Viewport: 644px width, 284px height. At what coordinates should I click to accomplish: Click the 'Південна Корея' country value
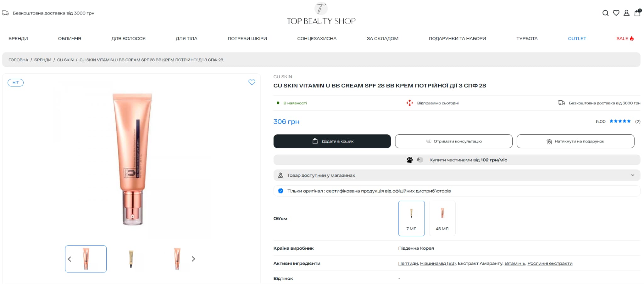[416, 248]
